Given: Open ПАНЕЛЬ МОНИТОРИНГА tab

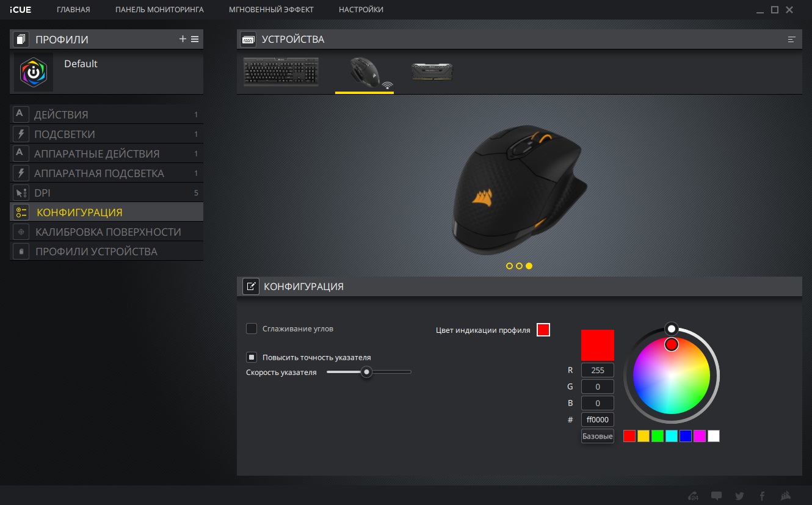Looking at the screenshot, I should point(159,10).
